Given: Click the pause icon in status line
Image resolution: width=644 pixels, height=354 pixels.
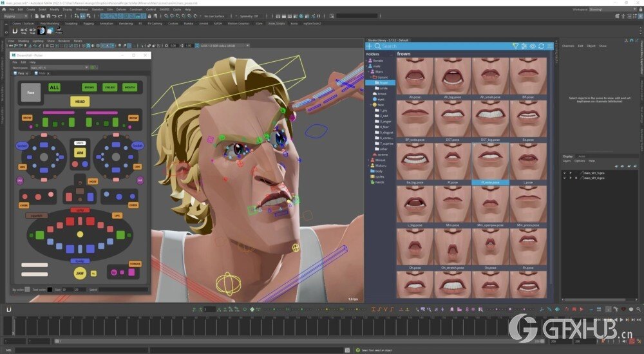Looking at the screenshot, I should [319, 16].
